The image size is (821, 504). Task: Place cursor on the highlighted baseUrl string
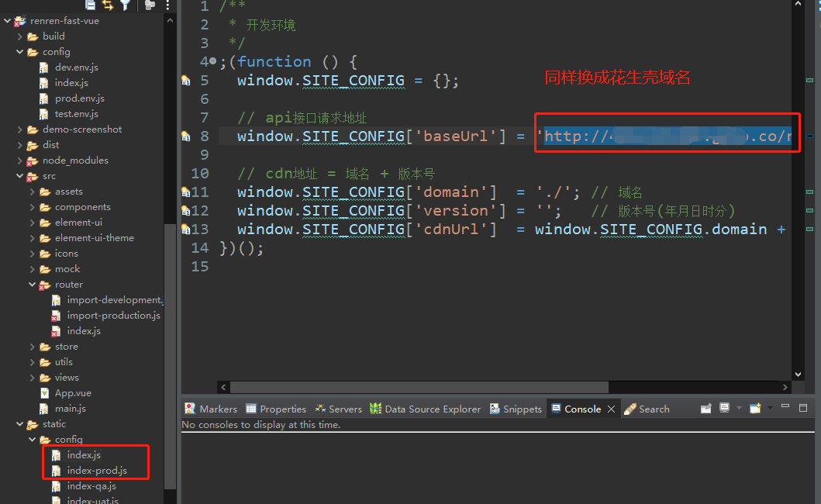pyautogui.click(x=667, y=136)
